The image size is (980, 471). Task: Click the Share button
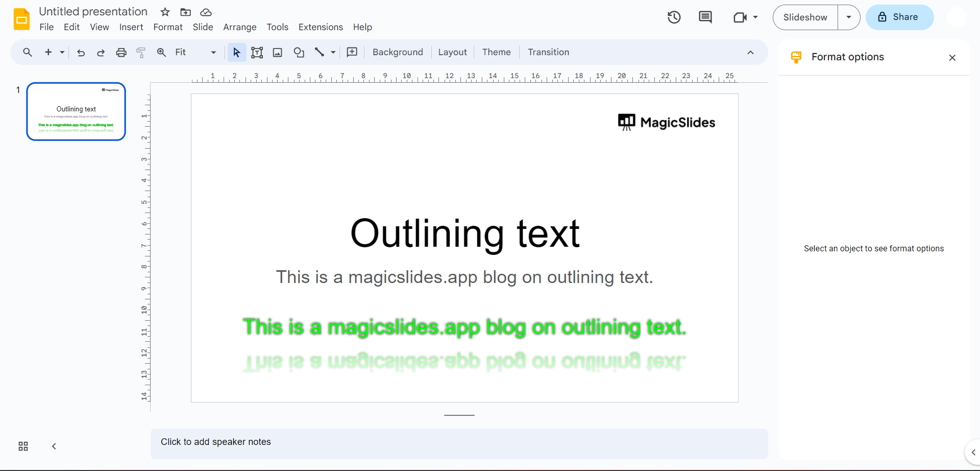point(899,17)
